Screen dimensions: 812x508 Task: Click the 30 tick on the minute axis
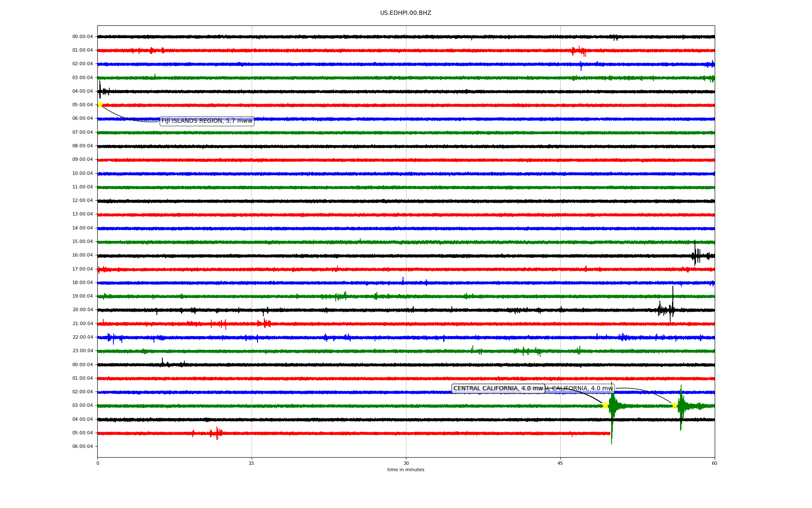406,463
